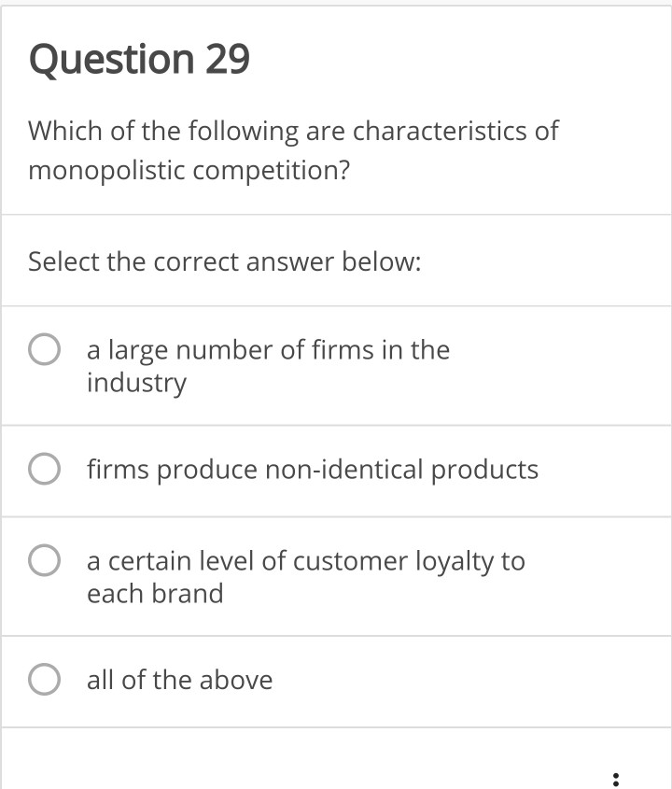This screenshot has width=672, height=789.
Task: Click the 'monopolistic competition?' question line
Action: pos(189,170)
